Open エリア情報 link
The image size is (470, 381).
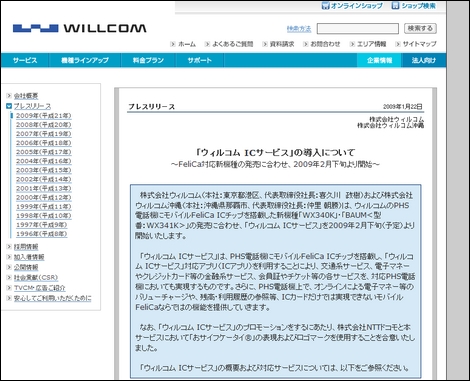[372, 44]
